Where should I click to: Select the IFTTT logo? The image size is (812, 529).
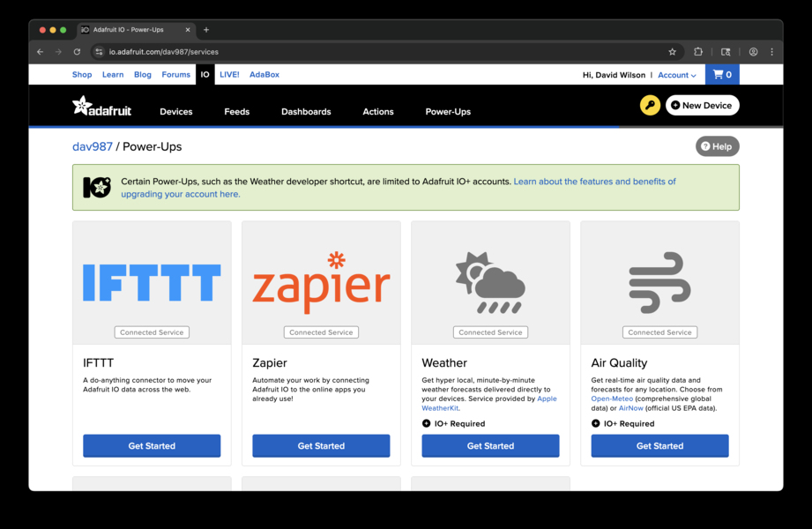(151, 280)
